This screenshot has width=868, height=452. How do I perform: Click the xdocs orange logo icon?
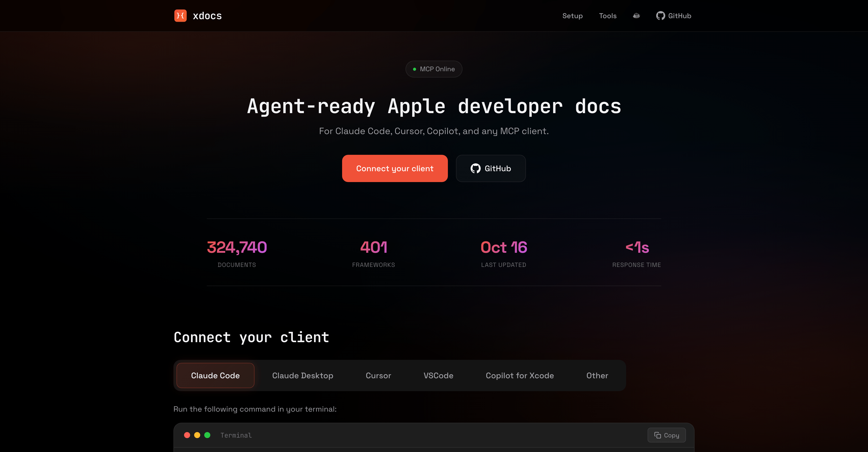(x=180, y=15)
